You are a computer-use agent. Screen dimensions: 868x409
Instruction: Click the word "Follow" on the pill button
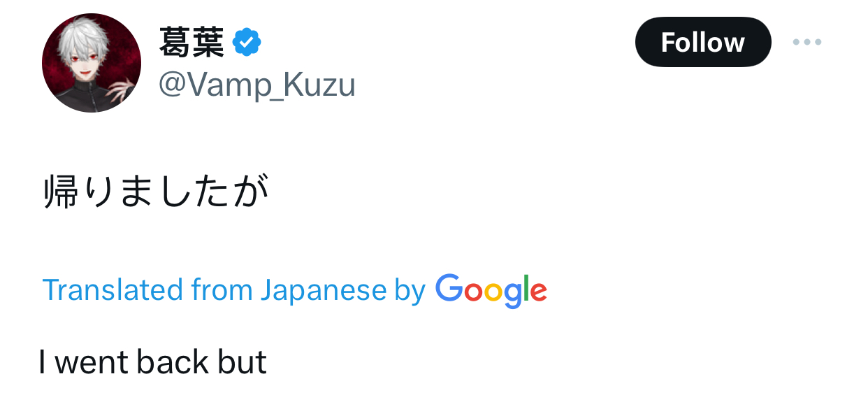click(x=702, y=43)
